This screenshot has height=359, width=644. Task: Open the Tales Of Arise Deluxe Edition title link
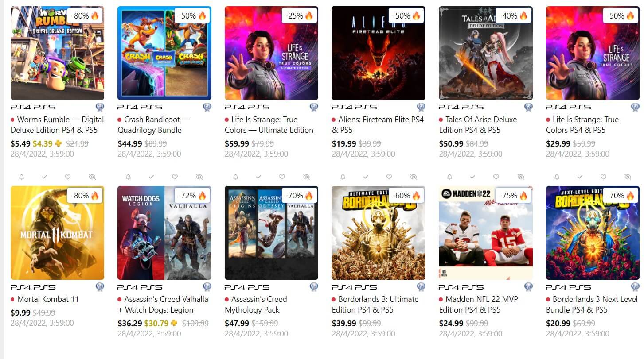[x=478, y=125]
